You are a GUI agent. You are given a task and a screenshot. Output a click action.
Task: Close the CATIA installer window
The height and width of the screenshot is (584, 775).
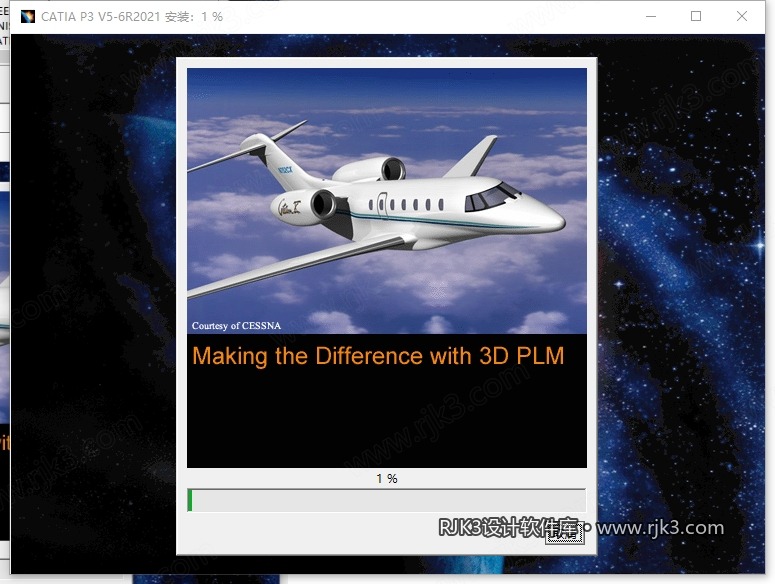pyautogui.click(x=741, y=16)
